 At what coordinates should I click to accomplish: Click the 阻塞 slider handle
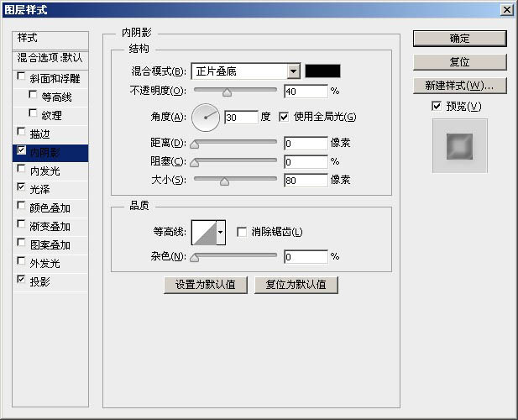(195, 163)
